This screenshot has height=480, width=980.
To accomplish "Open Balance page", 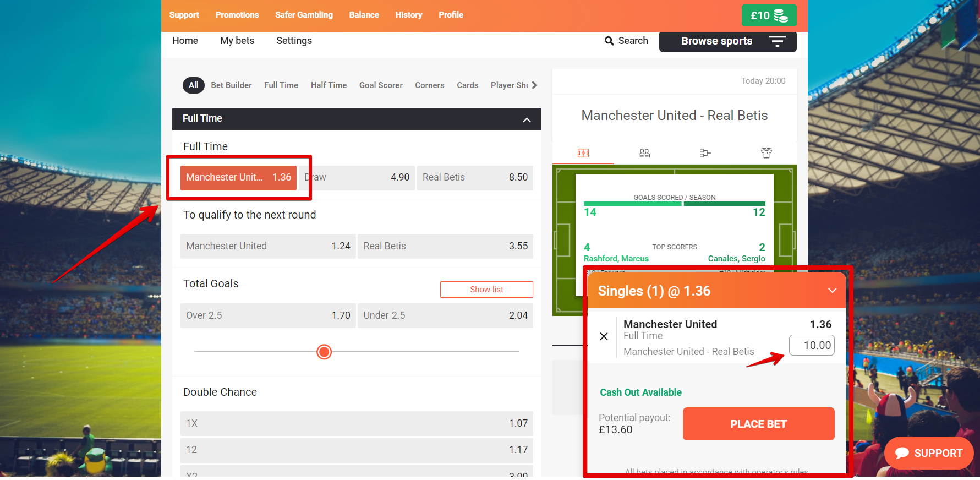I will (364, 15).
